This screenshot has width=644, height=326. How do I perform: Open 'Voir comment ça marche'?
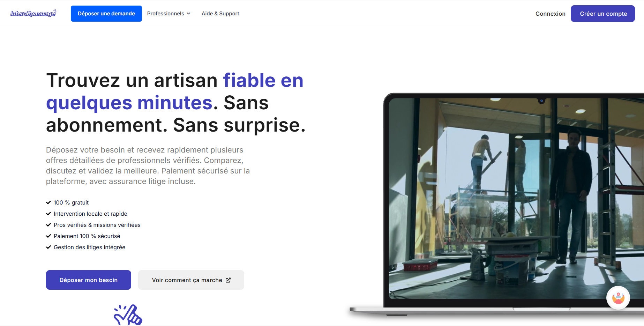tap(187, 280)
